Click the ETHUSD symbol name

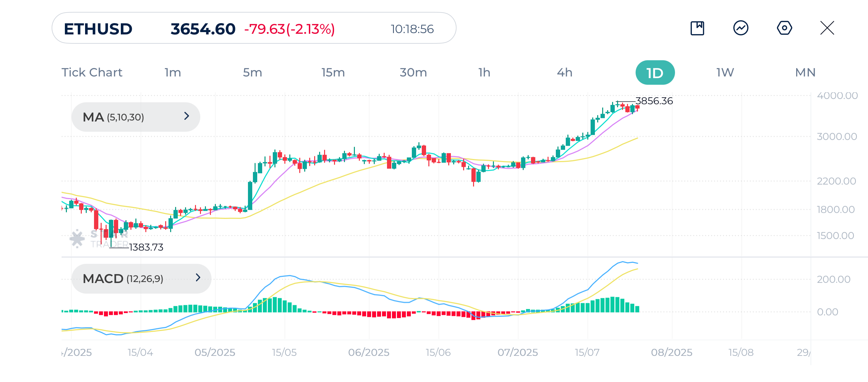(98, 29)
